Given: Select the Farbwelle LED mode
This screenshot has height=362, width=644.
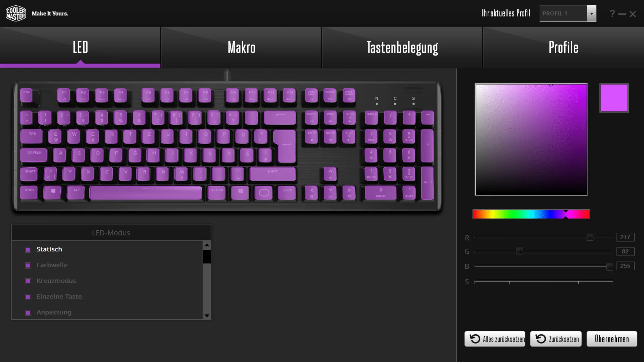Looking at the screenshot, I should [52, 264].
